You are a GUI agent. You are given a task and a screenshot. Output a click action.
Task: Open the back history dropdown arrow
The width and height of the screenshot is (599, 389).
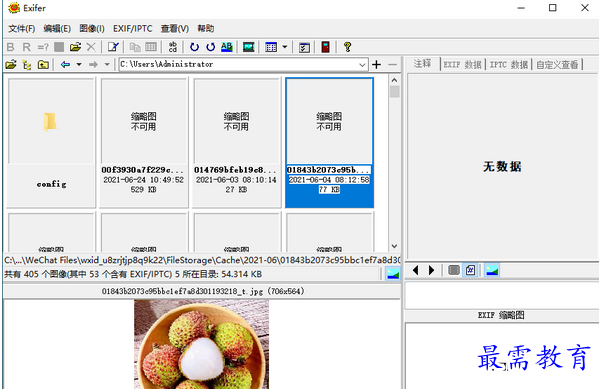[79, 64]
